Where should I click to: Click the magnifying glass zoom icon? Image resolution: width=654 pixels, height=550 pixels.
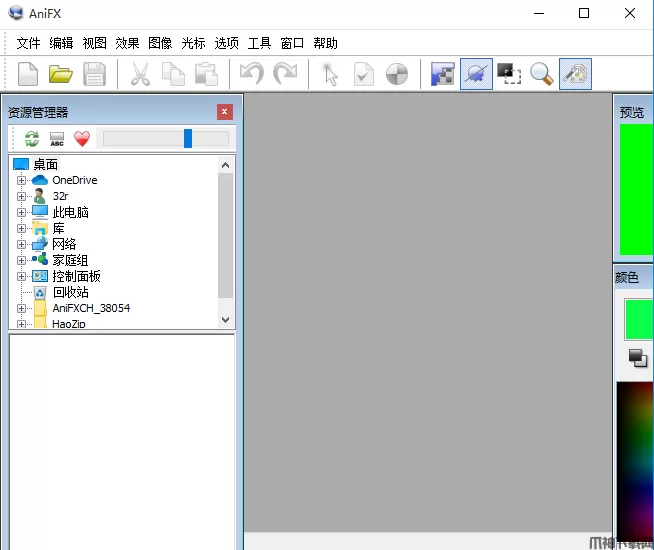[x=542, y=74]
